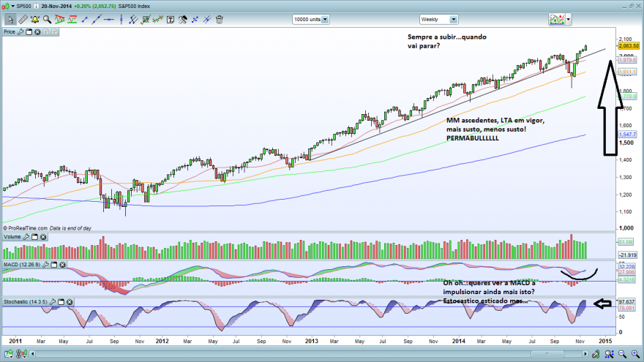Close the Volume indicator panel

click(43, 237)
